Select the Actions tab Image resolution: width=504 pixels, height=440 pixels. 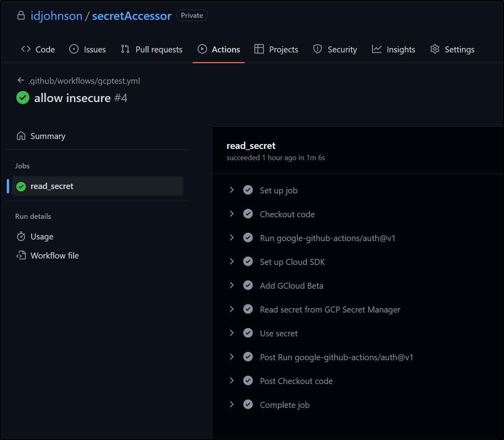(x=219, y=49)
